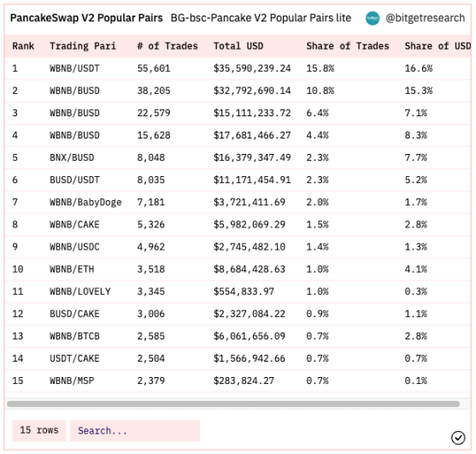Select the WBNB/LOVELY pair cell
Image resolution: width=476 pixels, height=454 pixels.
[x=80, y=292]
